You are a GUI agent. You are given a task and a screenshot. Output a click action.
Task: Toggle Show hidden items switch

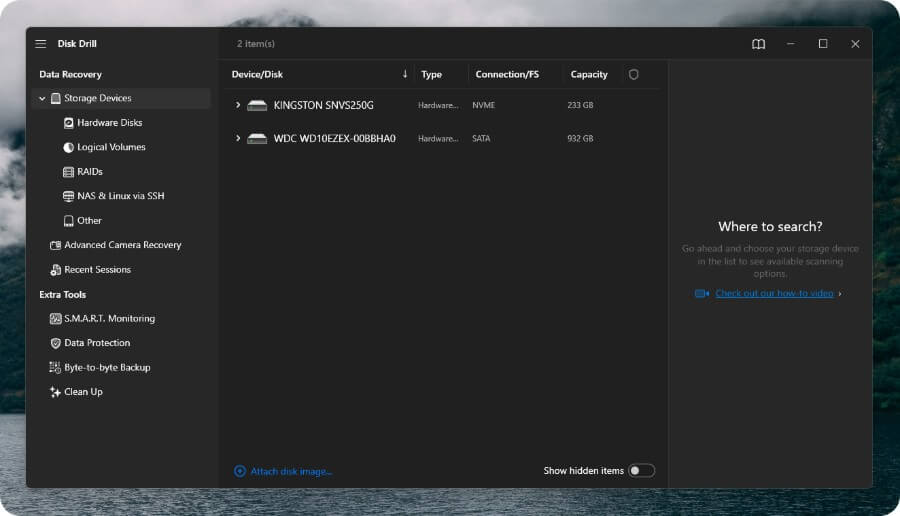point(641,471)
